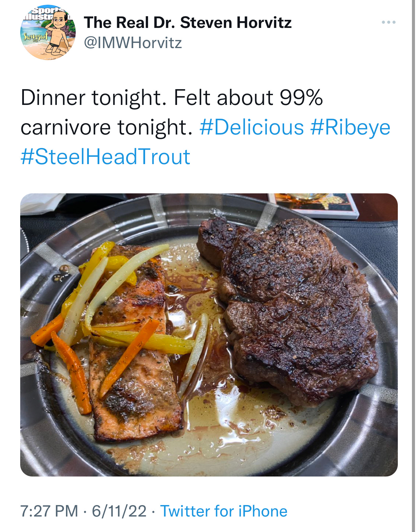Open the dinner plate photo attachment
Image resolution: width=418 pixels, height=532 pixels.
209,335
